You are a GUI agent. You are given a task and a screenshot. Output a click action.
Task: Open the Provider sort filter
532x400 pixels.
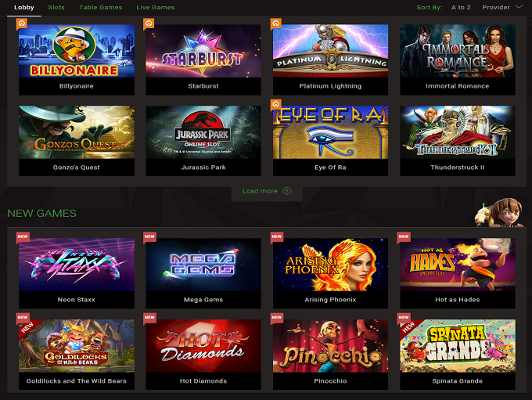[496, 8]
